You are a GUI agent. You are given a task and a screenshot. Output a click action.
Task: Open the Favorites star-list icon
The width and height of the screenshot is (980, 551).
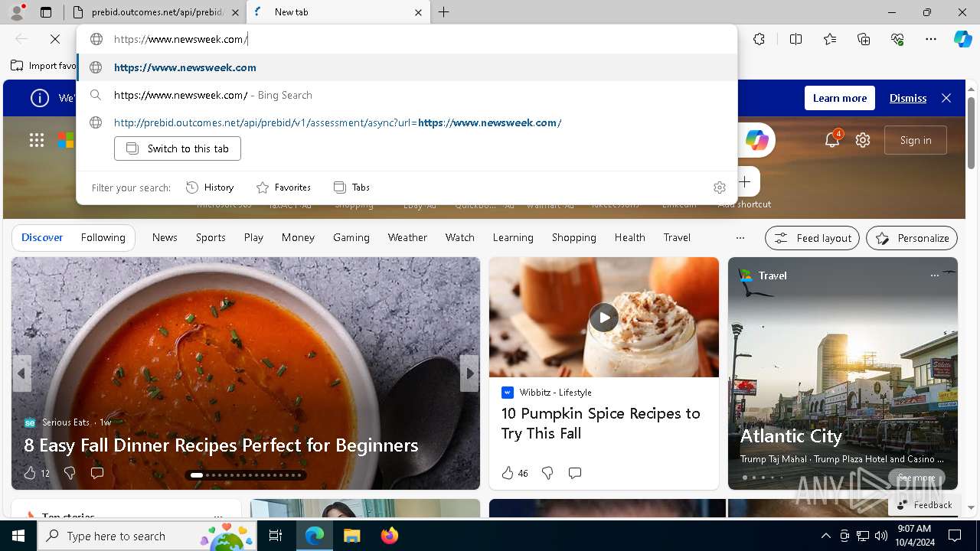[830, 39]
